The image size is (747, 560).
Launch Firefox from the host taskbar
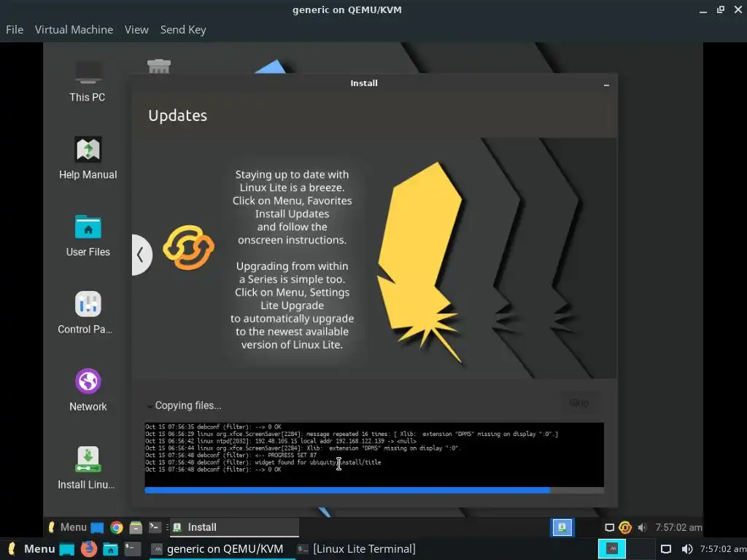tap(88, 549)
